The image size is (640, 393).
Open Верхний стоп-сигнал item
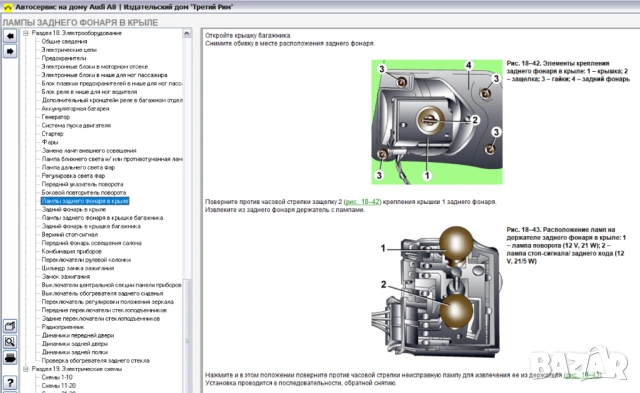click(69, 235)
